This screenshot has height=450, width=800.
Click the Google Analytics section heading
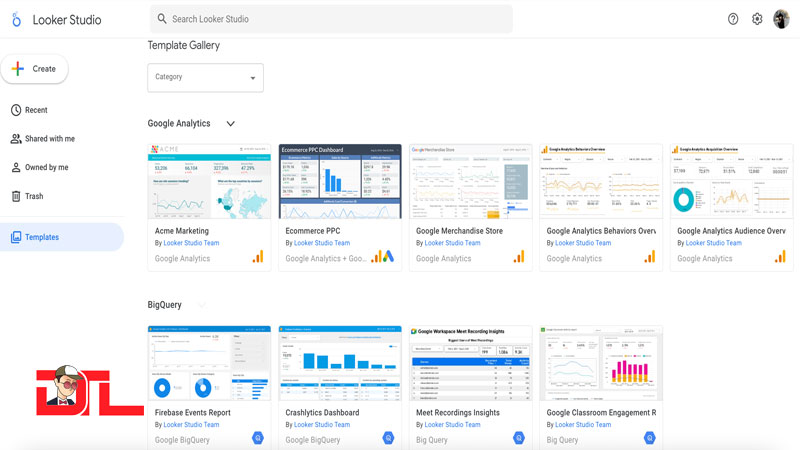179,123
